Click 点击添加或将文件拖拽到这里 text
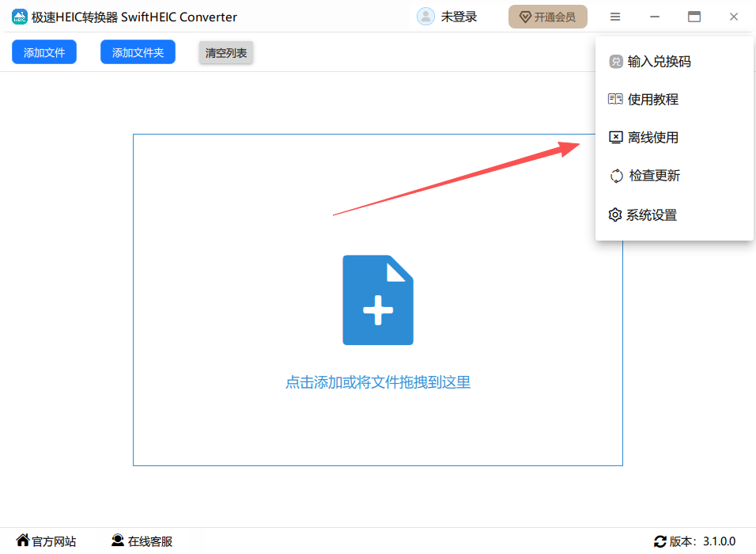This screenshot has width=756, height=554. pos(378,383)
